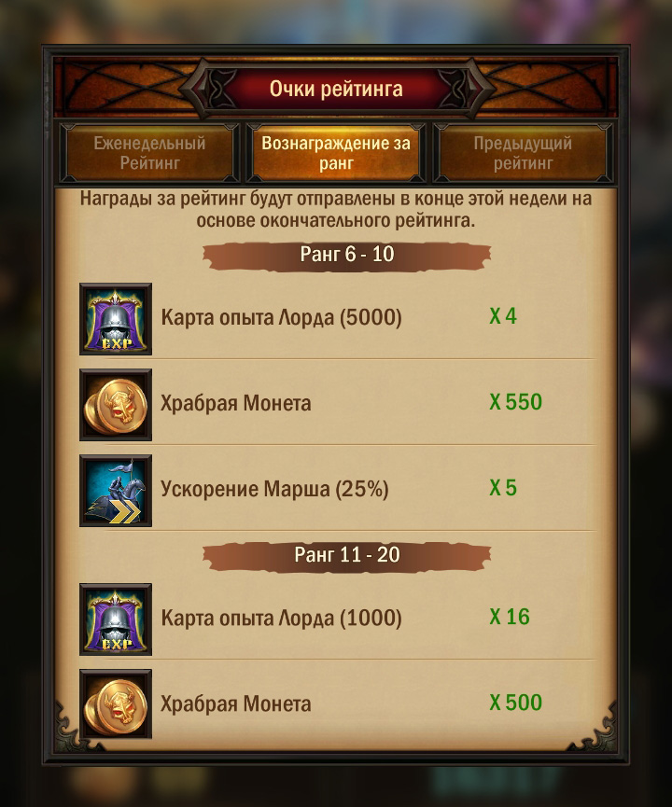Tap the Ускорение Марша (25%) icon

(116, 491)
